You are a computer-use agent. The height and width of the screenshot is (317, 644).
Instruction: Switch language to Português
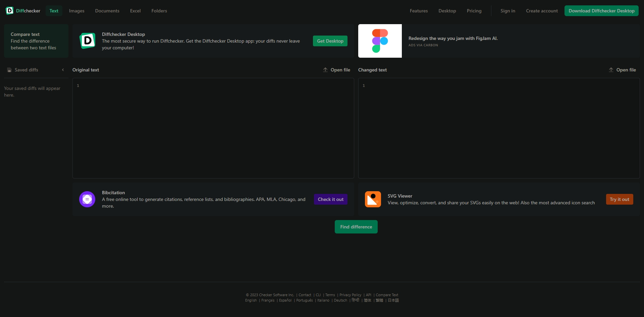click(x=305, y=301)
